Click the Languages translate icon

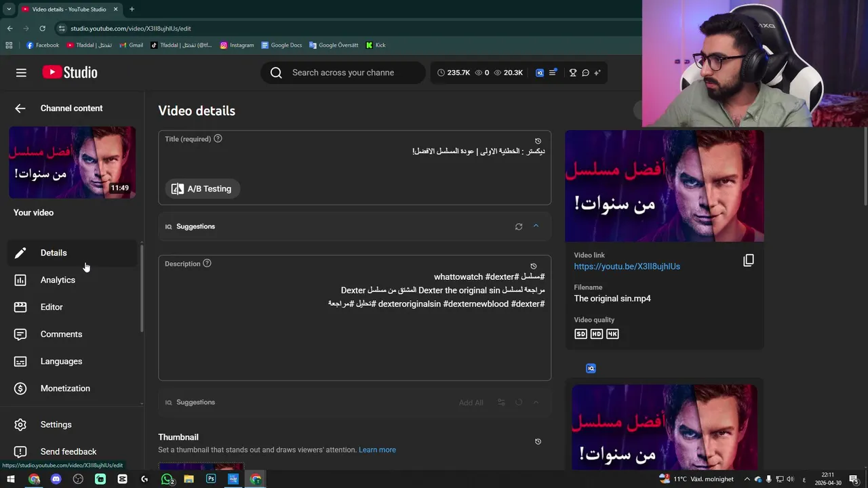point(20,361)
